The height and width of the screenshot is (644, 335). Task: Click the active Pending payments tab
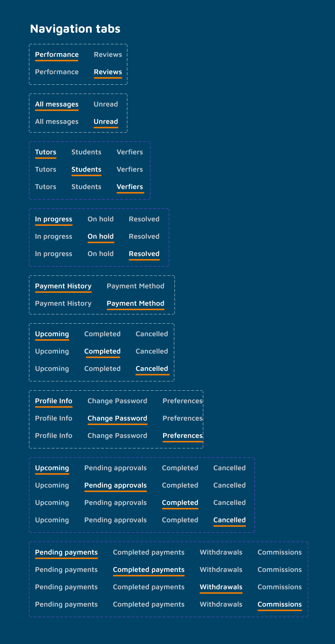click(x=66, y=552)
